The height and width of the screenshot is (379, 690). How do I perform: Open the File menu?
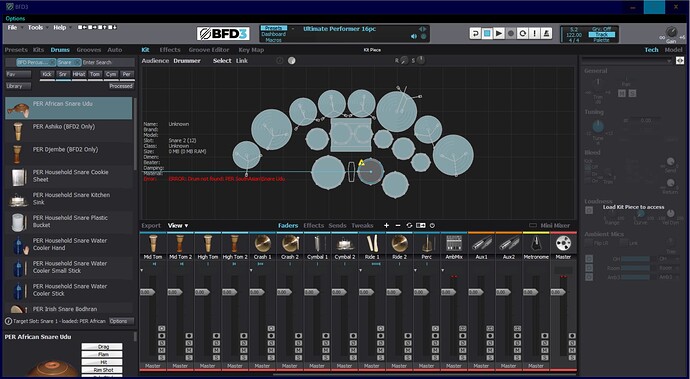coord(13,27)
